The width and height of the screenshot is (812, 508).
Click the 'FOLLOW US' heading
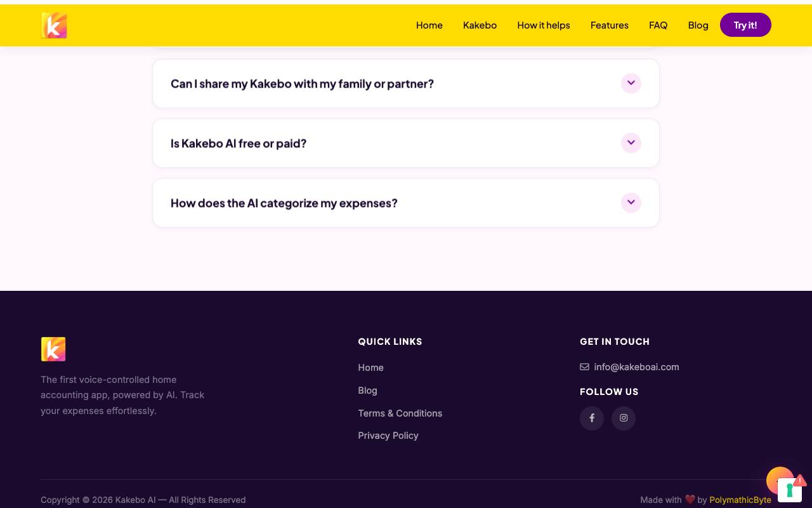click(609, 392)
